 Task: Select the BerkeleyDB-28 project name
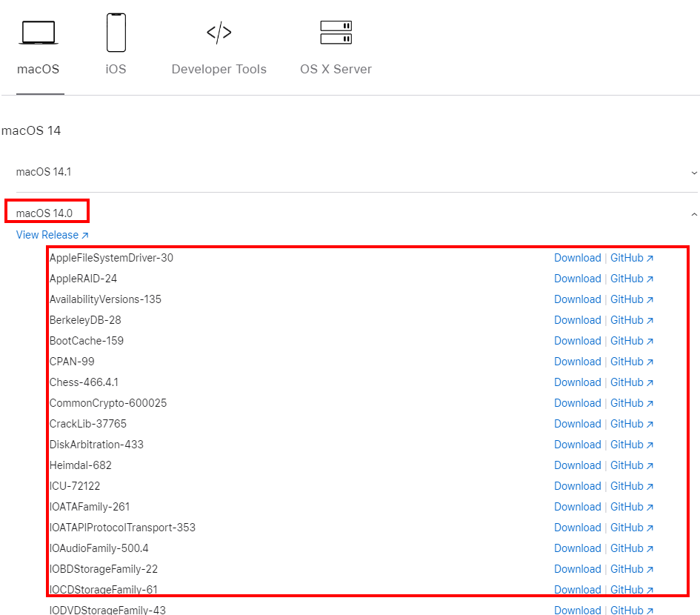coord(85,320)
